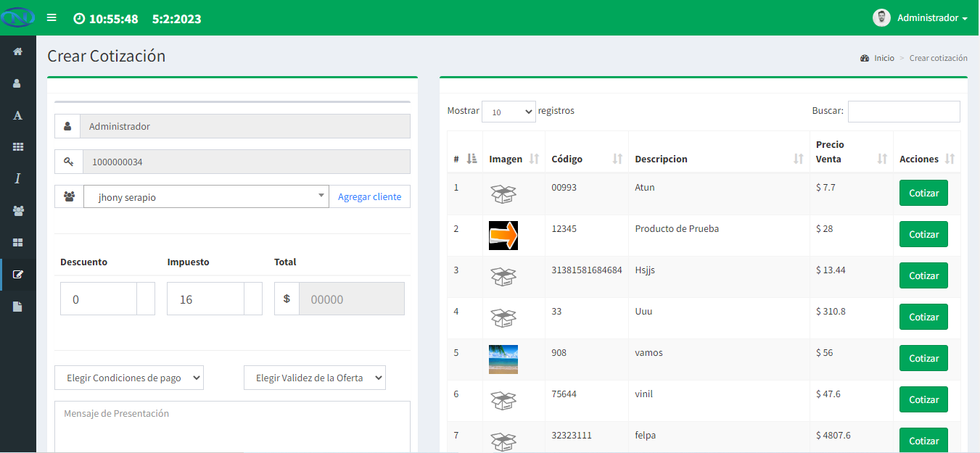Image resolution: width=980 pixels, height=453 pixels.
Task: Click the group icon beside client selector
Action: 69,196
